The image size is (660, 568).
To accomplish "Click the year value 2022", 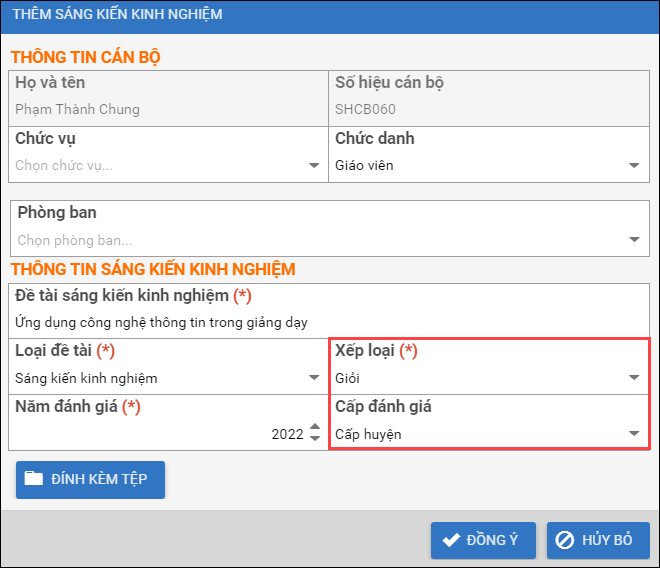I will tap(286, 434).
